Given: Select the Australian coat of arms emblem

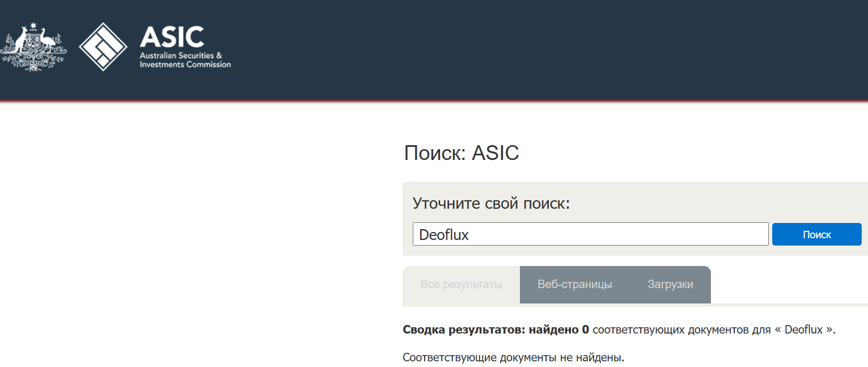Looking at the screenshot, I should (x=33, y=46).
